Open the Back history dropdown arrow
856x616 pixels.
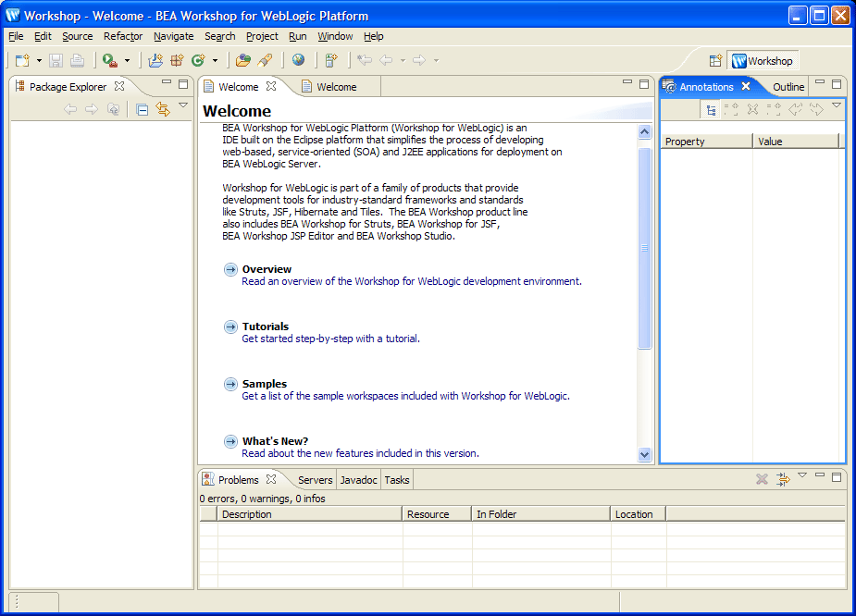pyautogui.click(x=403, y=60)
